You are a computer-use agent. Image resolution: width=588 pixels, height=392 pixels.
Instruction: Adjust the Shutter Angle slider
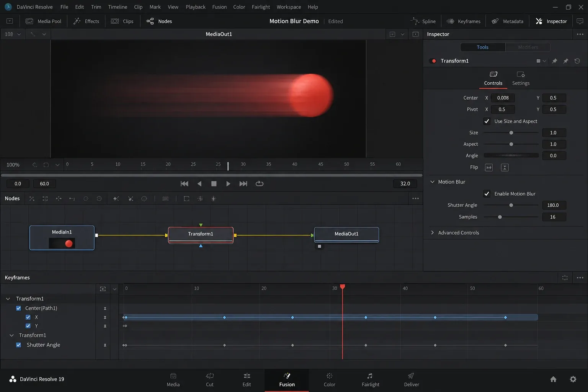coord(511,205)
